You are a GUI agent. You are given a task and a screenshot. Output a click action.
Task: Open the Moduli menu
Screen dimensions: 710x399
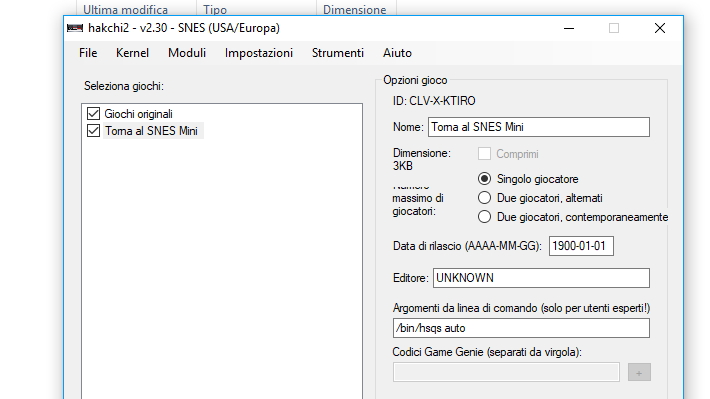click(187, 53)
